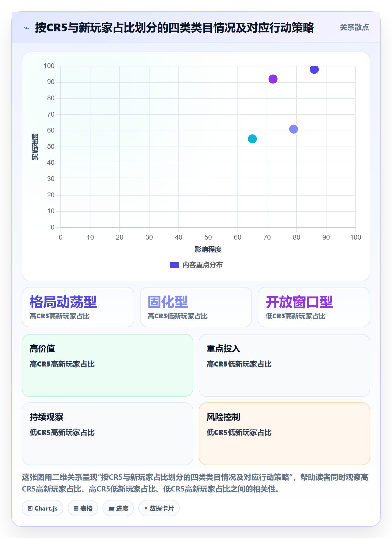This screenshot has height=538, width=392.
Task: Click the lightning bolt icon beside title
Action: (27, 28)
